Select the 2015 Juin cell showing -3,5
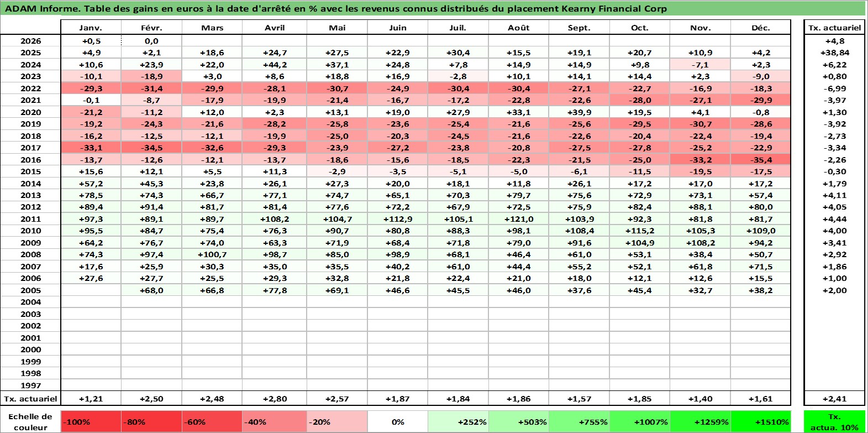This screenshot has width=868, height=433. 398,171
